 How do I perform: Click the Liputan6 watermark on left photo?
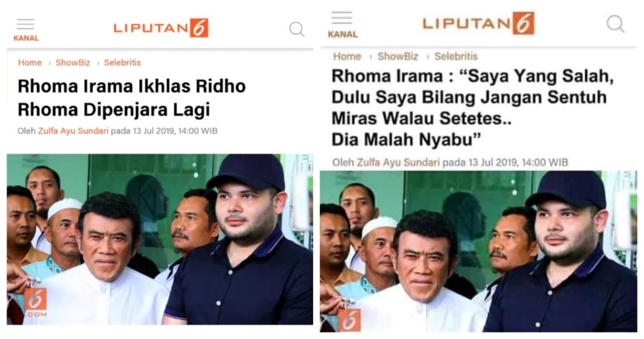[x=35, y=302]
